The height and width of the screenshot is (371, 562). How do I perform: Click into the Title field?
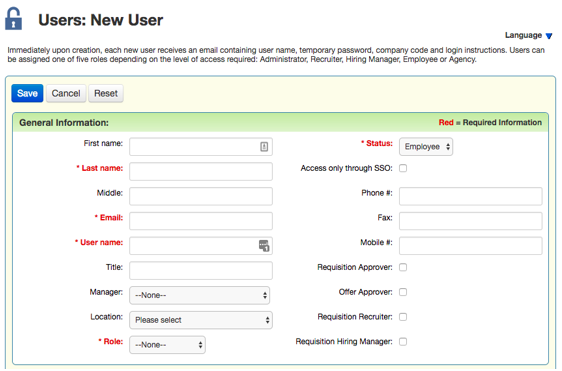tap(201, 270)
